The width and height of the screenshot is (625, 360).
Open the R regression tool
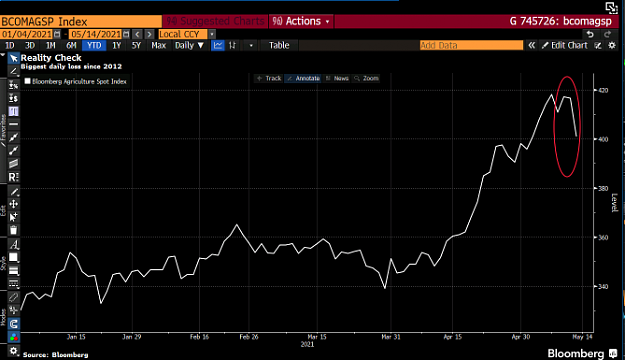click(14, 177)
